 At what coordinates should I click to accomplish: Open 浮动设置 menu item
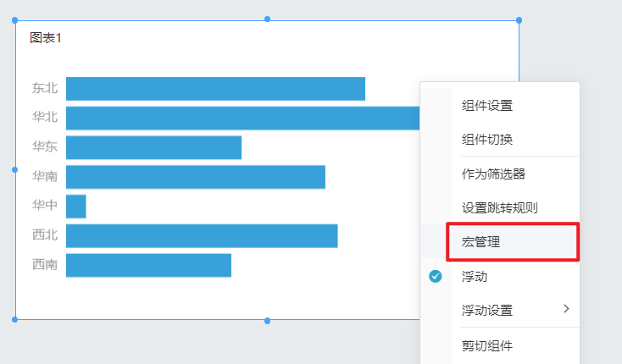[x=487, y=310]
